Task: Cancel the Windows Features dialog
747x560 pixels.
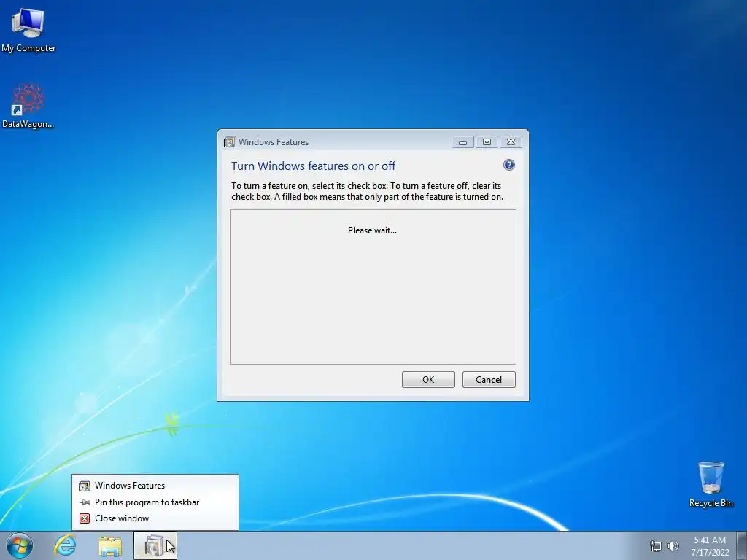Action: coord(489,379)
